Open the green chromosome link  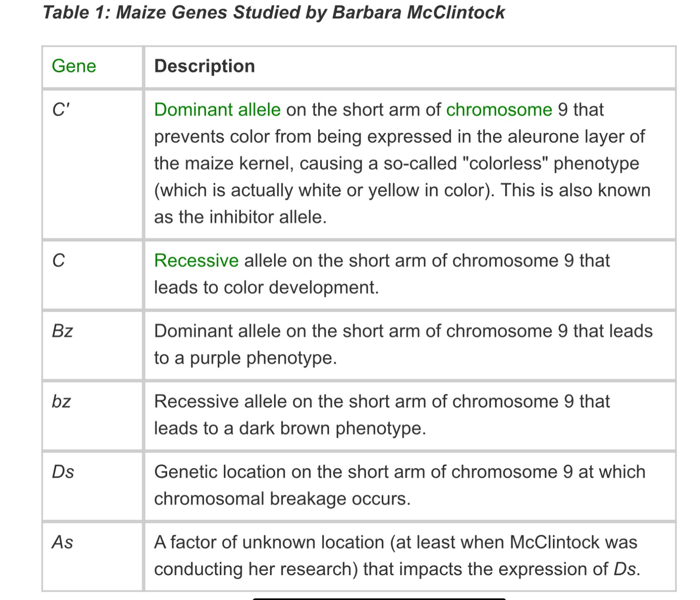pos(499,109)
